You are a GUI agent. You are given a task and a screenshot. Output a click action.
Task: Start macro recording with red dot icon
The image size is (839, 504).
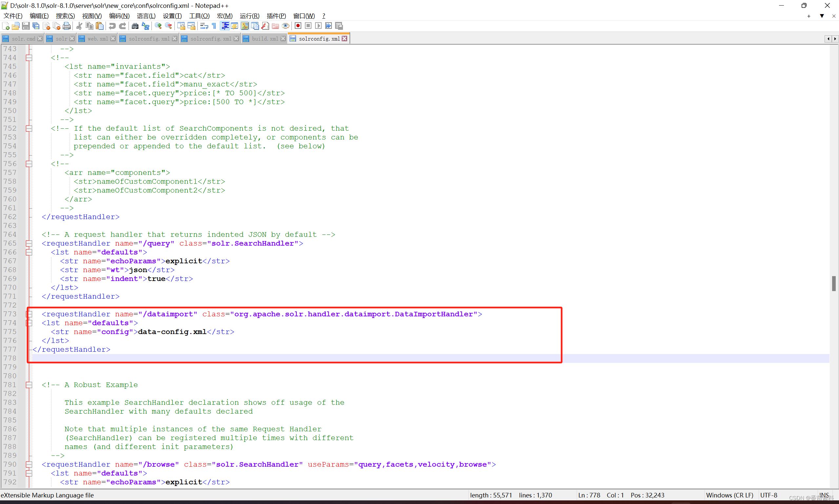click(298, 26)
